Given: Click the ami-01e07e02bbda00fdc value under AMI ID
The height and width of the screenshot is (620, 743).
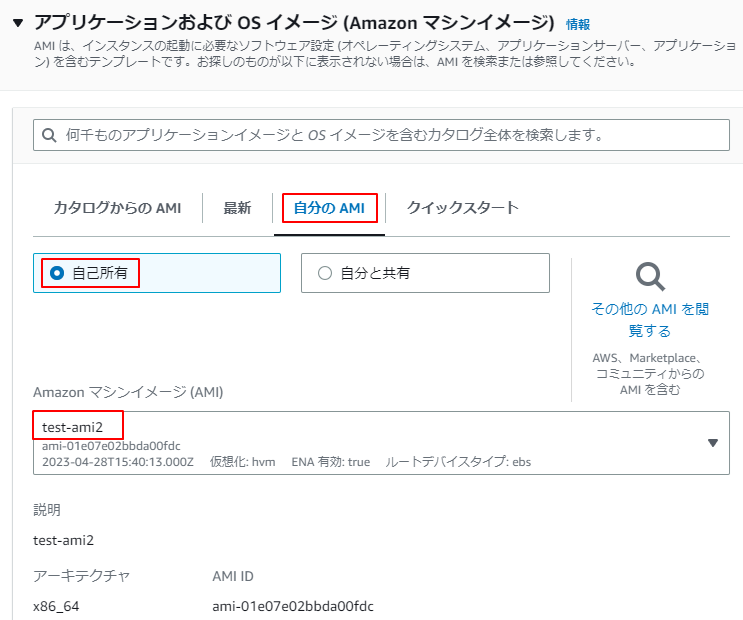Looking at the screenshot, I should tap(293, 606).
